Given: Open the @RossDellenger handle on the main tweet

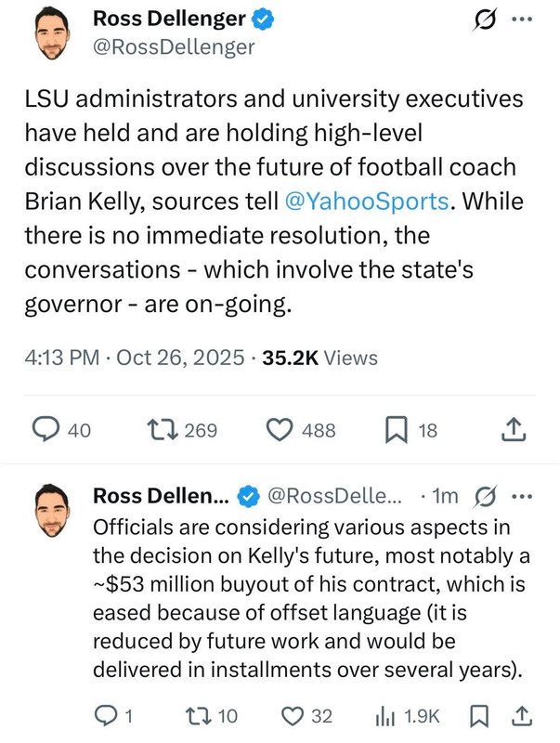Looking at the screenshot, I should click(x=174, y=47).
